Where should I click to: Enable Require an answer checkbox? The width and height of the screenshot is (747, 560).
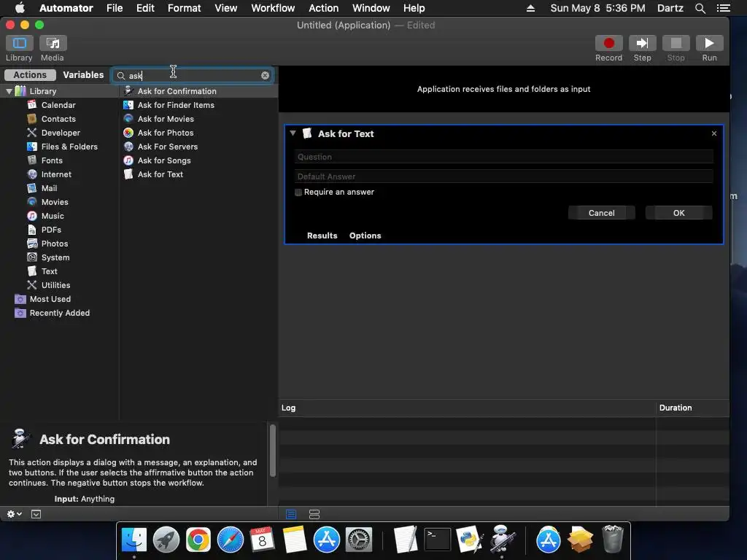click(x=298, y=192)
